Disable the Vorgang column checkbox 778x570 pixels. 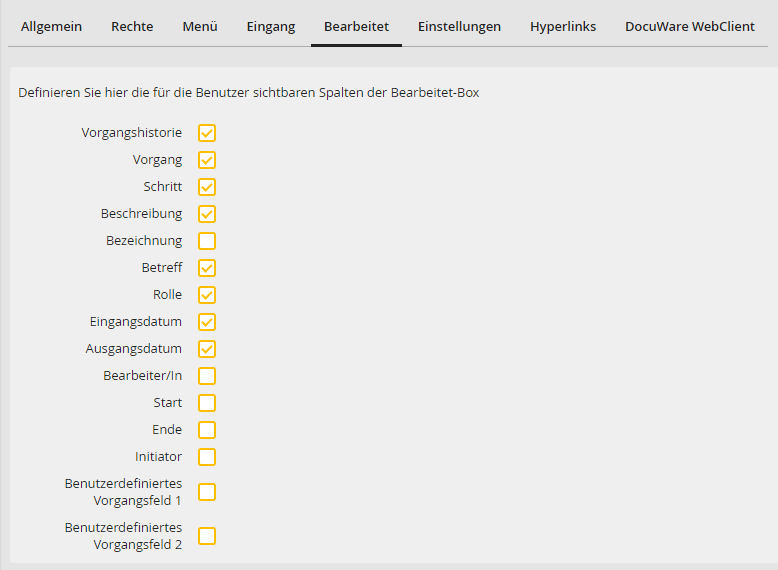tap(207, 160)
